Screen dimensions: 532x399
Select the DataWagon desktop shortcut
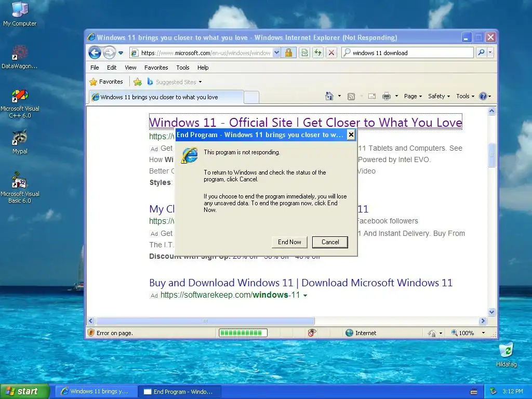point(20,57)
